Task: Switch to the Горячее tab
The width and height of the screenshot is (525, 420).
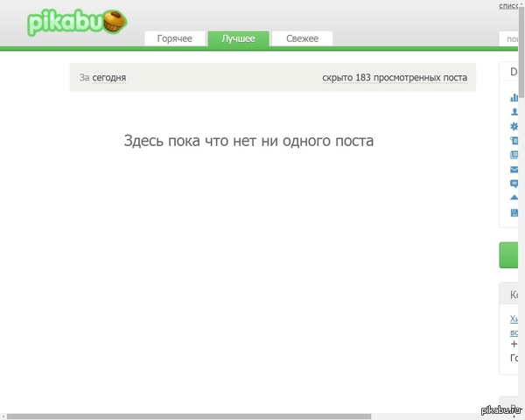Action: point(174,38)
